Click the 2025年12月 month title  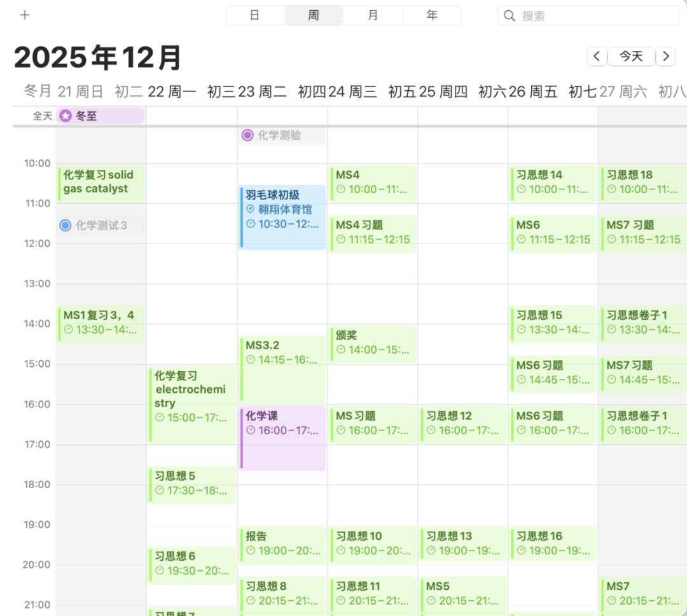pyautogui.click(x=98, y=57)
